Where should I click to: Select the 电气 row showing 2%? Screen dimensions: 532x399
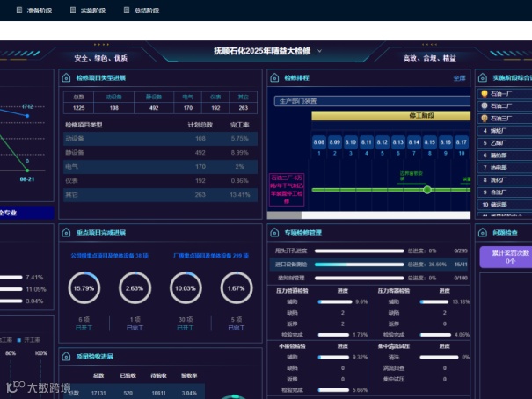tap(160, 167)
